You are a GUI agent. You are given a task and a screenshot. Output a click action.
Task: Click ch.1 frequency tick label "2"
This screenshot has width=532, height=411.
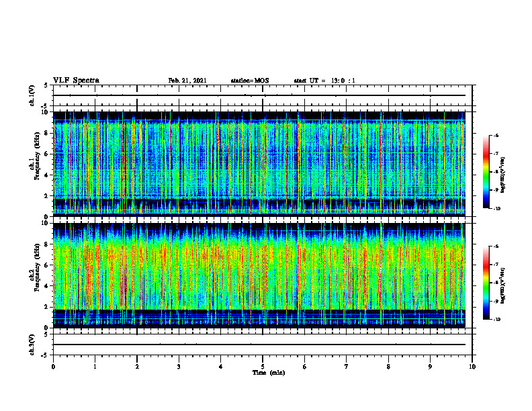coord(46,196)
